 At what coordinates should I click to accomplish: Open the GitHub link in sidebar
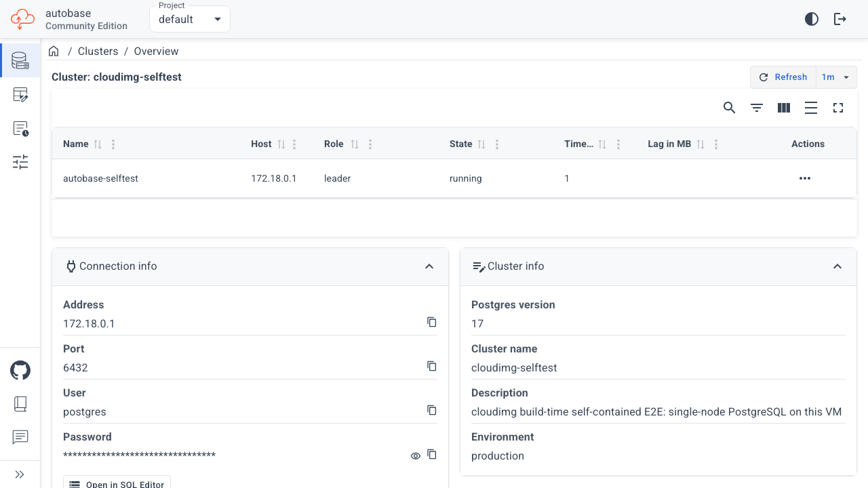point(20,371)
